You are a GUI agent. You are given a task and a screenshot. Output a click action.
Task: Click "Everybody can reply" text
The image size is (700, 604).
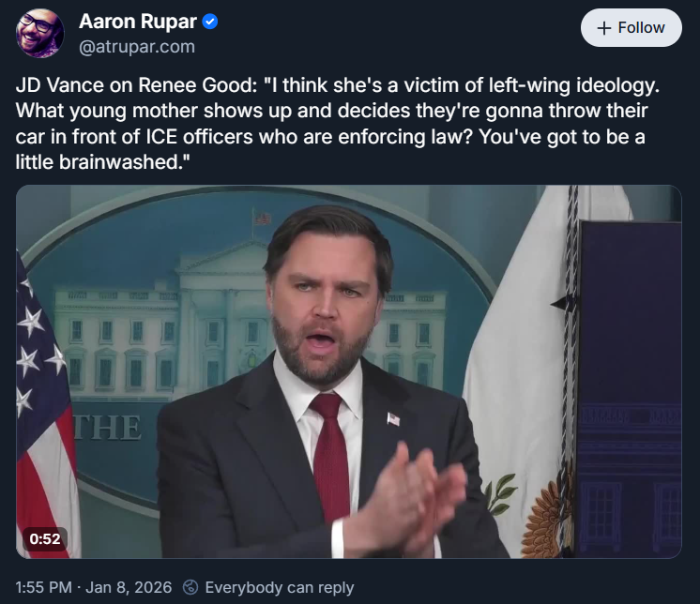tap(279, 588)
